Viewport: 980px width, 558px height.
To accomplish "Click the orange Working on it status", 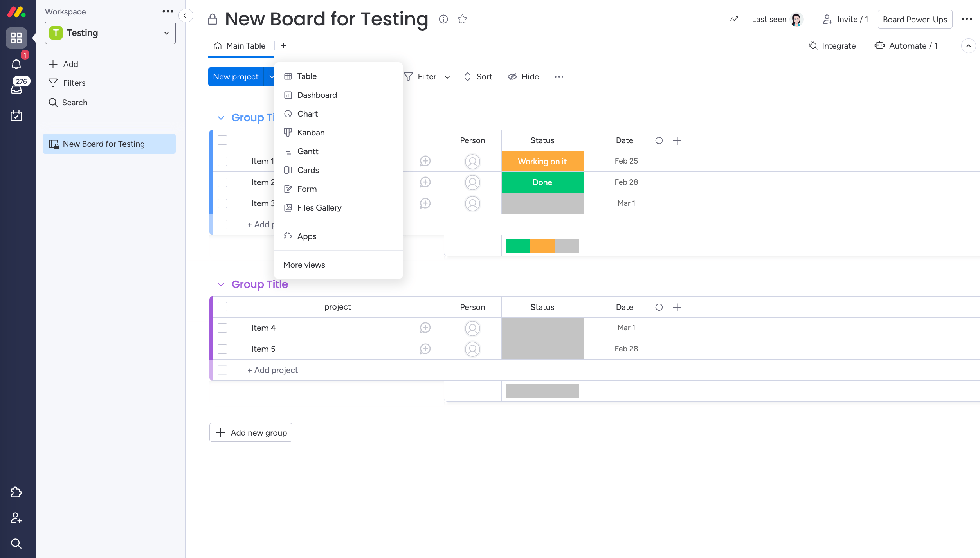I will tap(542, 161).
